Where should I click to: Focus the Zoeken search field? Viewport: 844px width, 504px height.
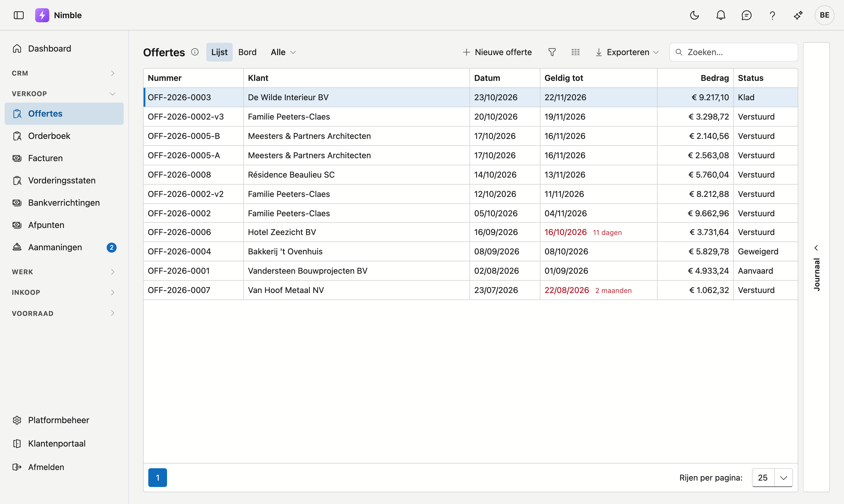tap(734, 52)
